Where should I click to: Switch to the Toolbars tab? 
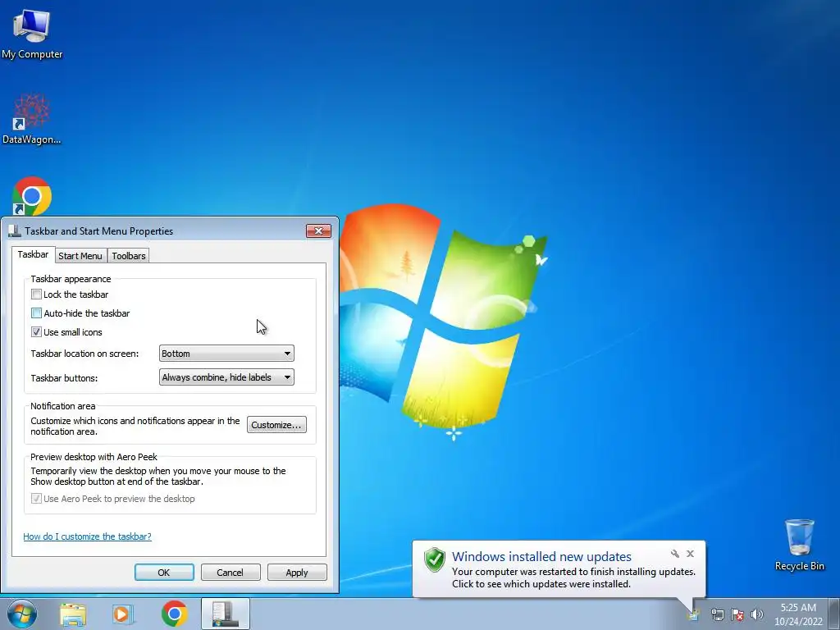pos(129,256)
